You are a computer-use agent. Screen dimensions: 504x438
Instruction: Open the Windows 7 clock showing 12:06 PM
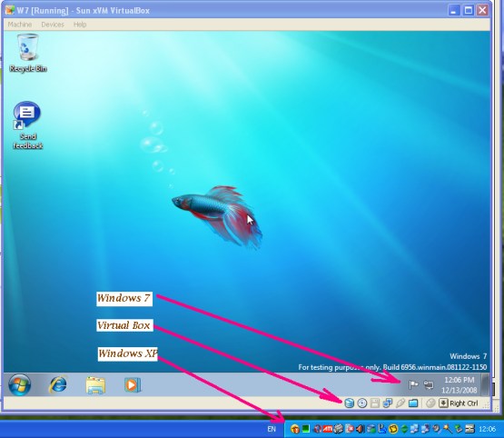pos(459,385)
